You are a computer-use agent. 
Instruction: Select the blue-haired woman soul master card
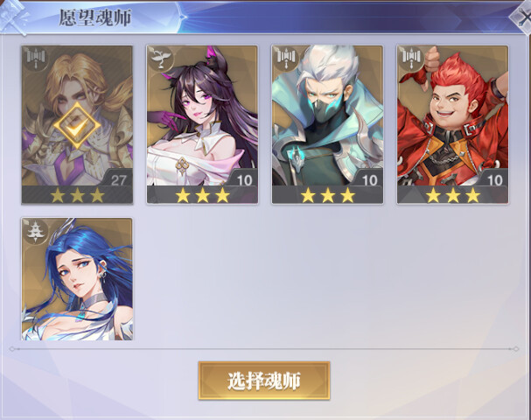pos(77,279)
